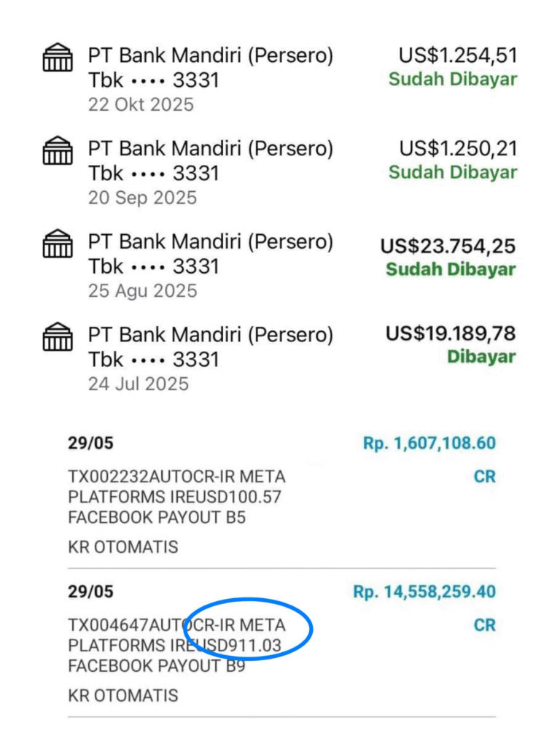Click bank icon beside 22 Okt 2025 payout
This screenshot has width=560, height=747.
point(58,58)
